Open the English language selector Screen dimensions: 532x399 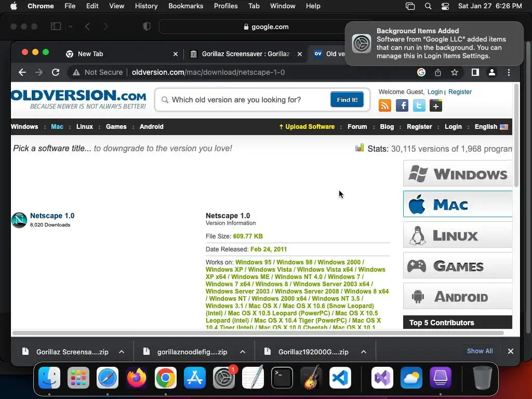(491, 127)
